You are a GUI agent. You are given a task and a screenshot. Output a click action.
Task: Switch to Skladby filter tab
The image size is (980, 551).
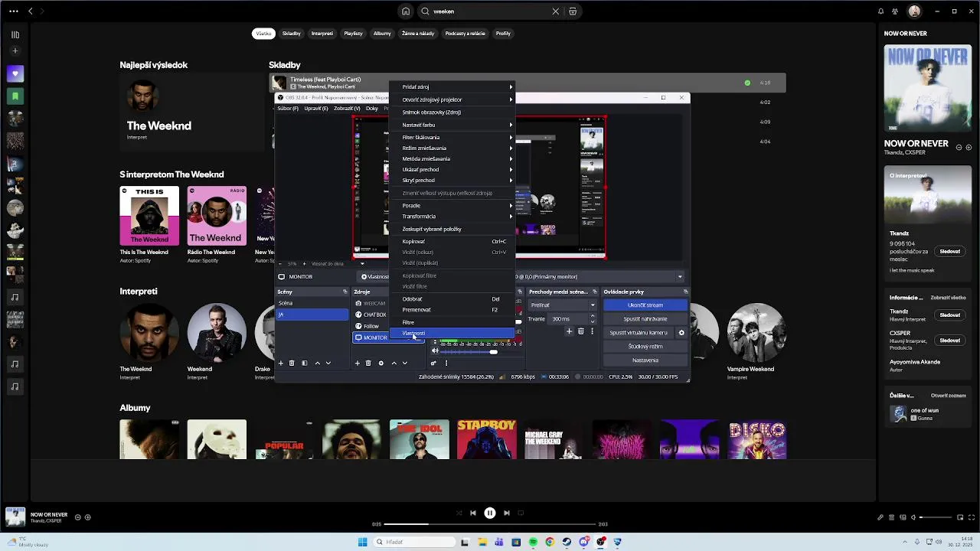coord(292,34)
